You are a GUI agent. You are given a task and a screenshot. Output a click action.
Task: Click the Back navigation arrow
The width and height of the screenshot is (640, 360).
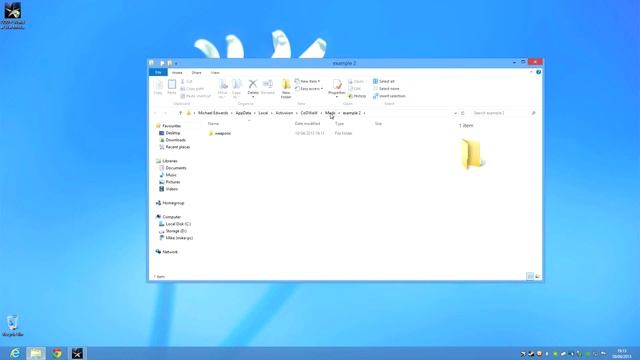click(156, 113)
